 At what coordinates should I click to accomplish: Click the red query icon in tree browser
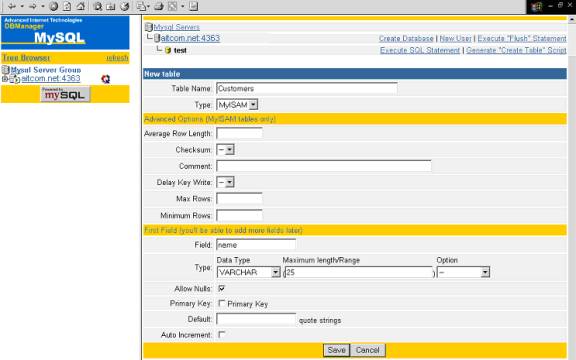pyautogui.click(x=105, y=79)
